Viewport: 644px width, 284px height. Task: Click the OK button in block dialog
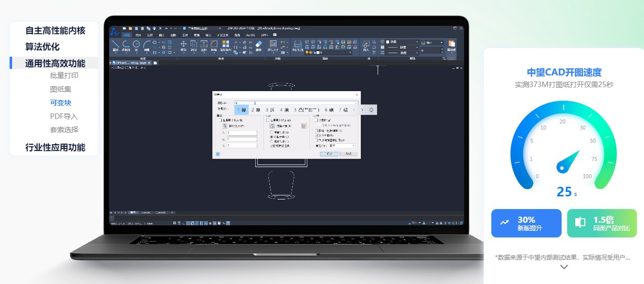click(x=329, y=154)
